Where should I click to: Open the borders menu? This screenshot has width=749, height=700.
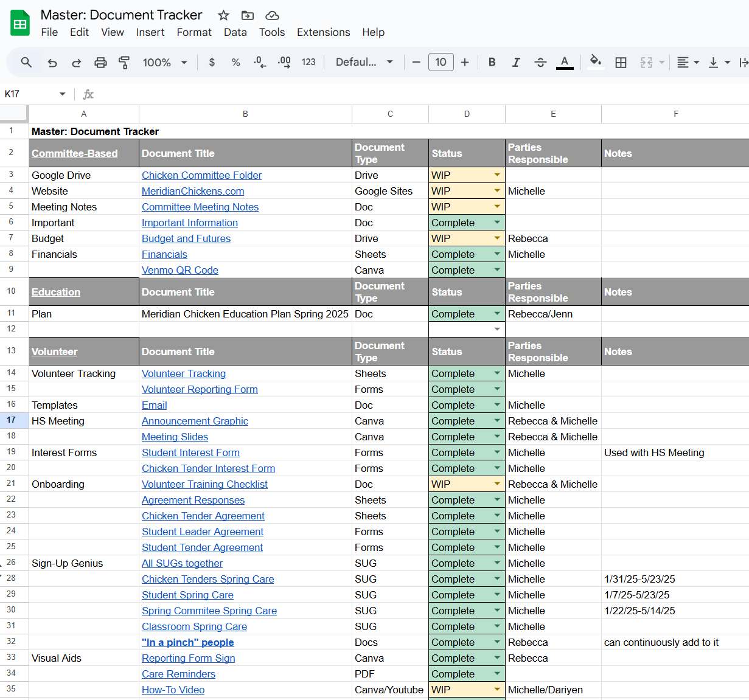[x=621, y=62]
